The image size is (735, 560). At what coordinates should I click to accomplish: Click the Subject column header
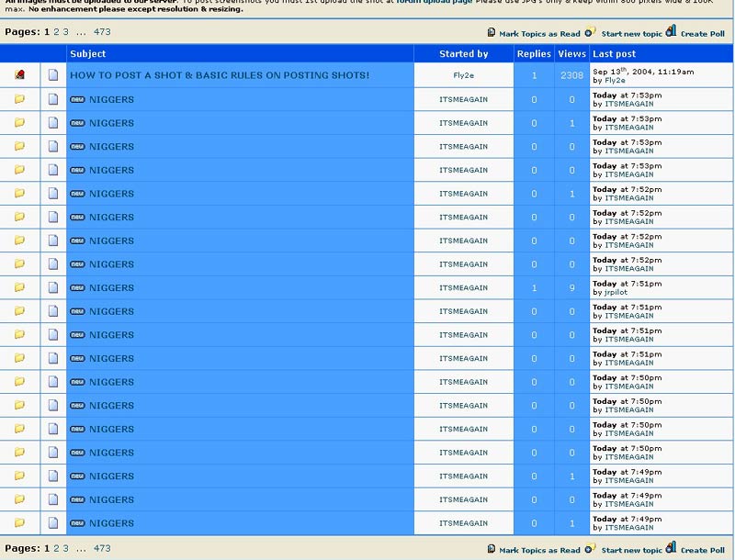click(88, 54)
